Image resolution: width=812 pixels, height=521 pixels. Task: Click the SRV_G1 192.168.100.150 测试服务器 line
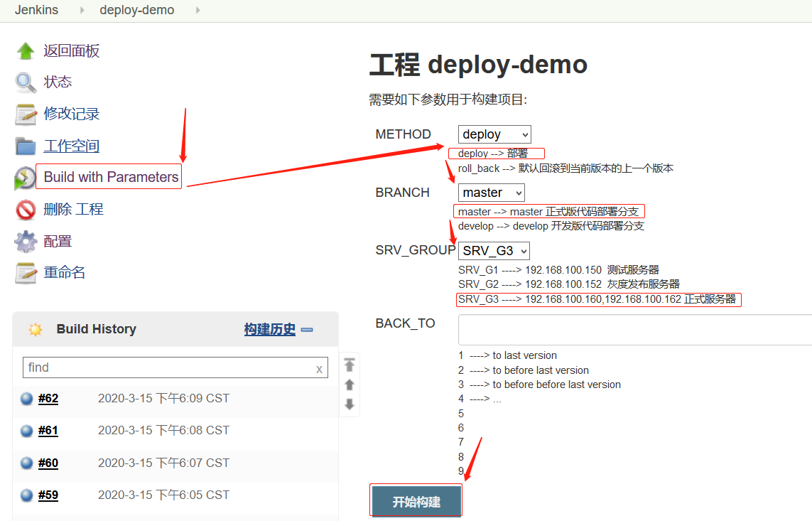559,270
